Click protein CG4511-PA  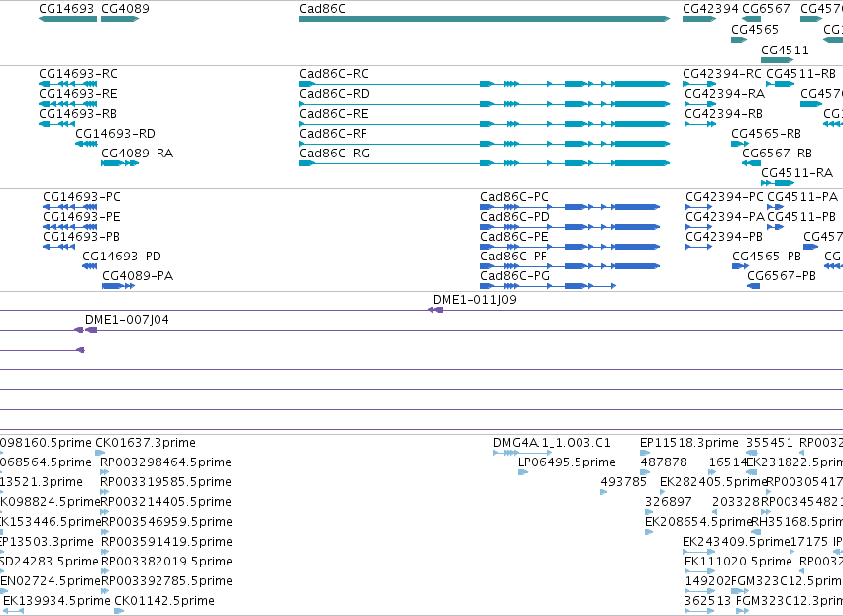click(776, 207)
